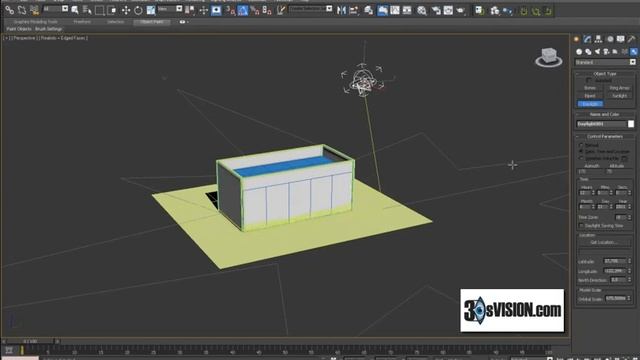Open the Paint Objects panel
This screenshot has width=640, height=360.
19,29
